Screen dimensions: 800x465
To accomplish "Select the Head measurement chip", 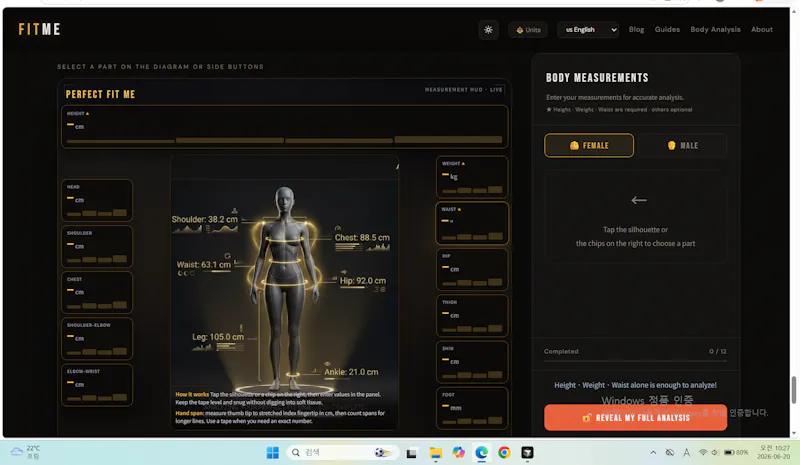I will (97, 200).
